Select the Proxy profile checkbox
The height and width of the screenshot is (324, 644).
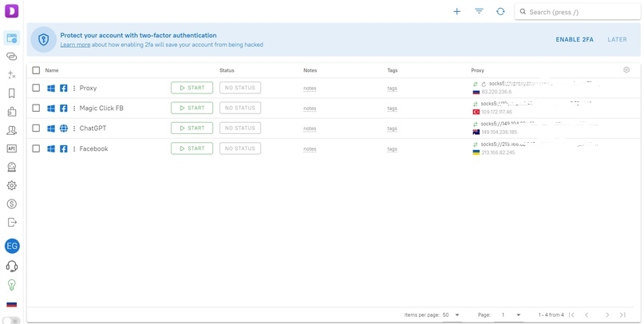tap(36, 88)
